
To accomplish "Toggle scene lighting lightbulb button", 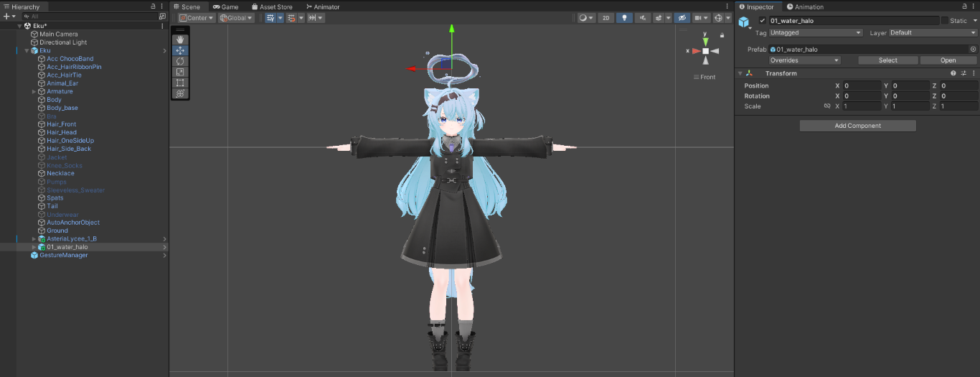I will [x=624, y=18].
